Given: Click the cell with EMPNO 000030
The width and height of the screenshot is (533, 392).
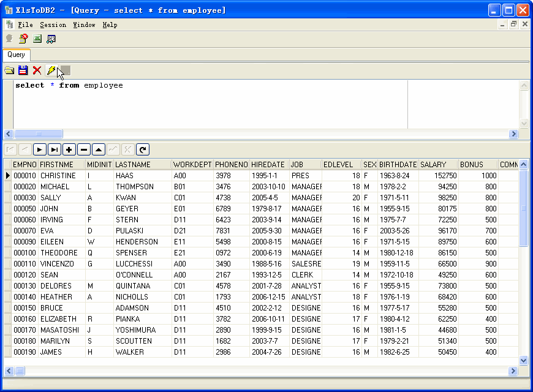Looking at the screenshot, I should (25, 197).
